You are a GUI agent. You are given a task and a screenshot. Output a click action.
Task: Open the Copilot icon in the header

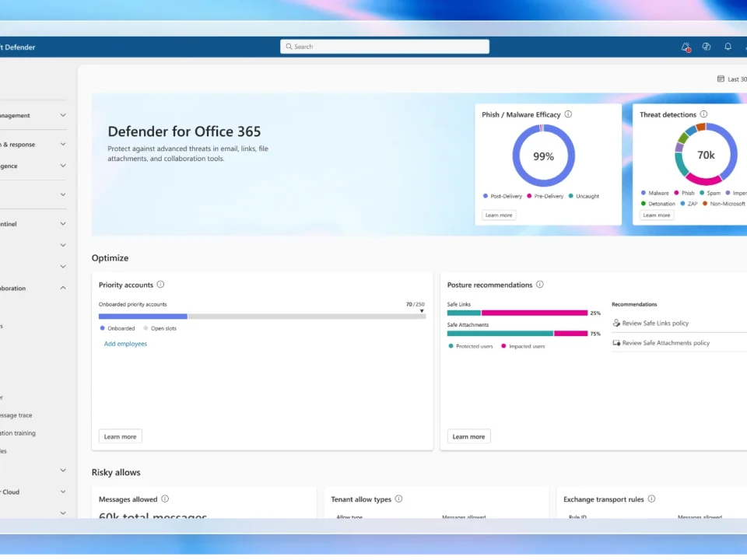point(706,47)
